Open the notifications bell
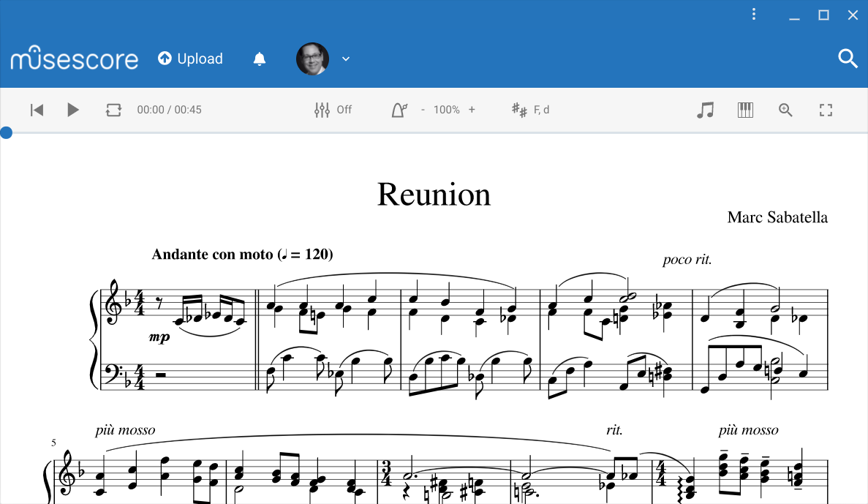The width and height of the screenshot is (868, 504). coord(259,59)
